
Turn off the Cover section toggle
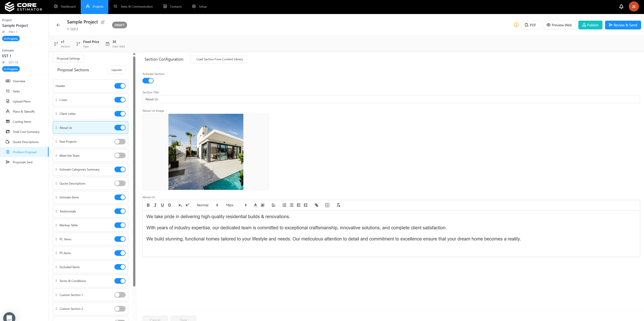point(120,100)
